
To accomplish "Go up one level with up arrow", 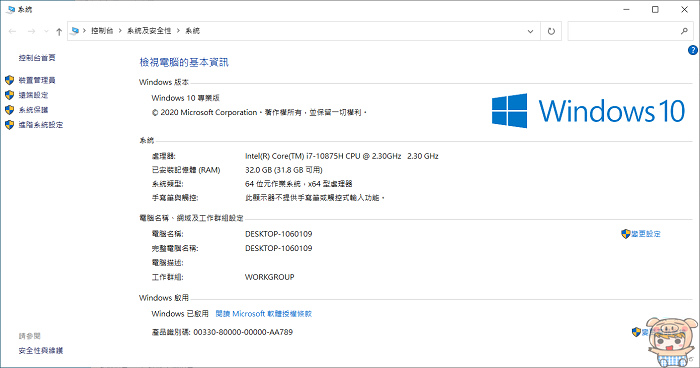I will pyautogui.click(x=59, y=31).
